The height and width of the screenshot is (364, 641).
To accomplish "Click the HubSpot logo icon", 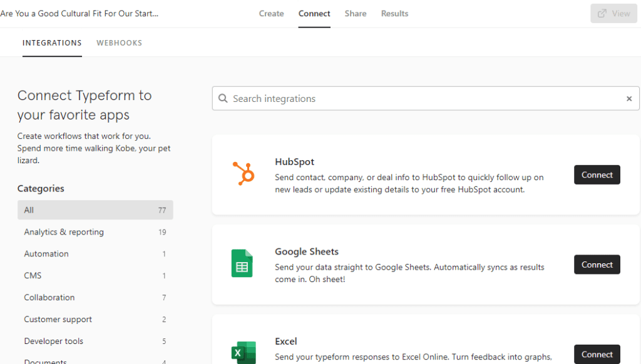I will (x=244, y=174).
